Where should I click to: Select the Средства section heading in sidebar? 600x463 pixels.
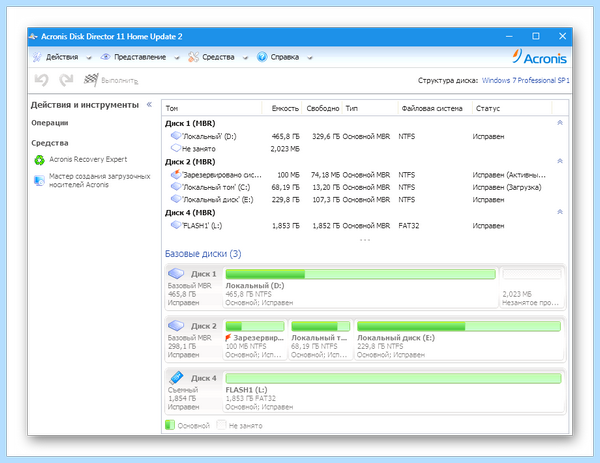point(50,143)
